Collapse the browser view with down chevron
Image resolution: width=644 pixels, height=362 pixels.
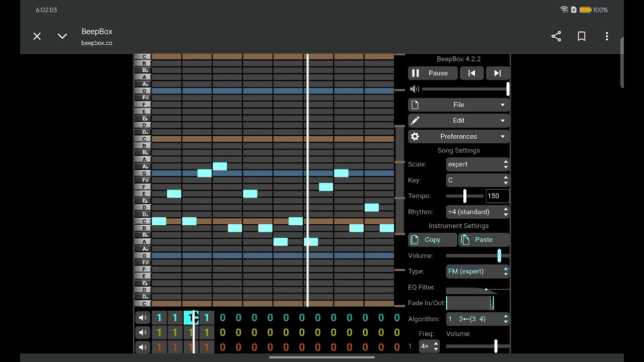pyautogui.click(x=62, y=36)
